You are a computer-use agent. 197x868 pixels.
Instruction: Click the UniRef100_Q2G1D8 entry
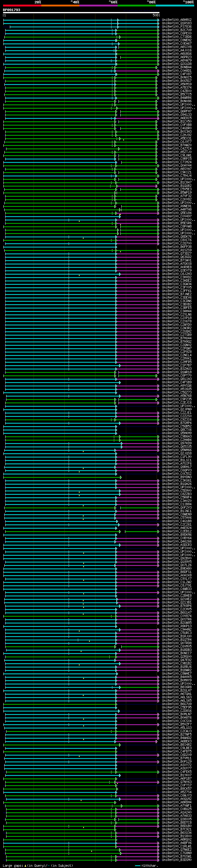click(x=177, y=64)
